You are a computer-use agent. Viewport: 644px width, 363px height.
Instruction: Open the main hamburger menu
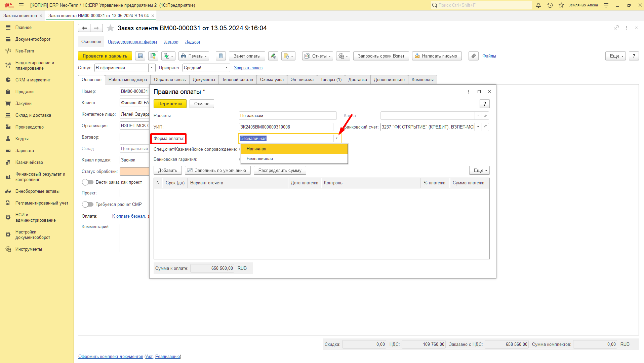pos(21,5)
